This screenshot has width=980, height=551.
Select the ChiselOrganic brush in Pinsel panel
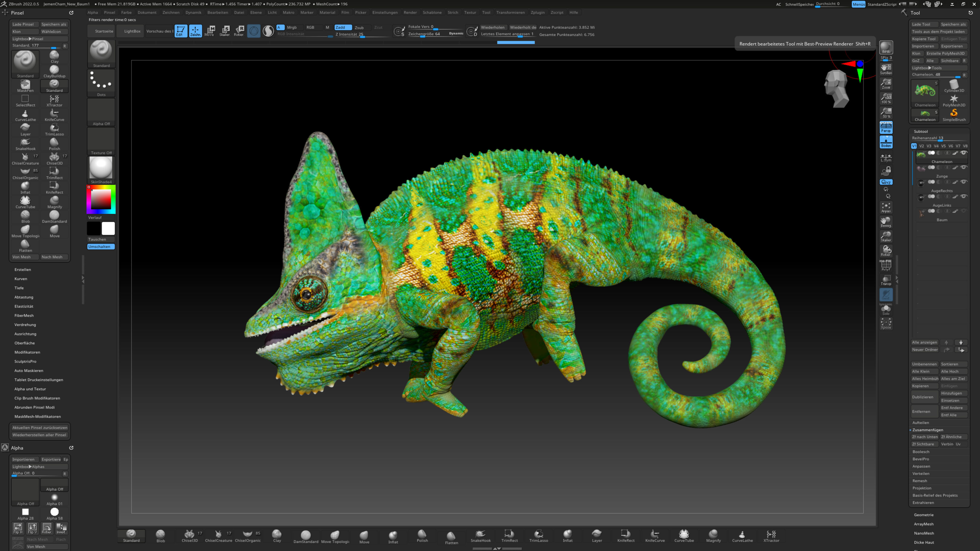pyautogui.click(x=25, y=173)
